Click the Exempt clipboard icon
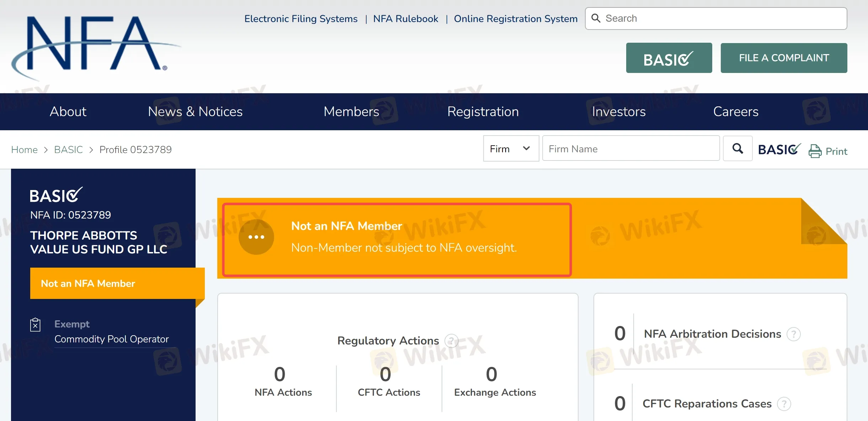This screenshot has width=868, height=421. tap(35, 325)
